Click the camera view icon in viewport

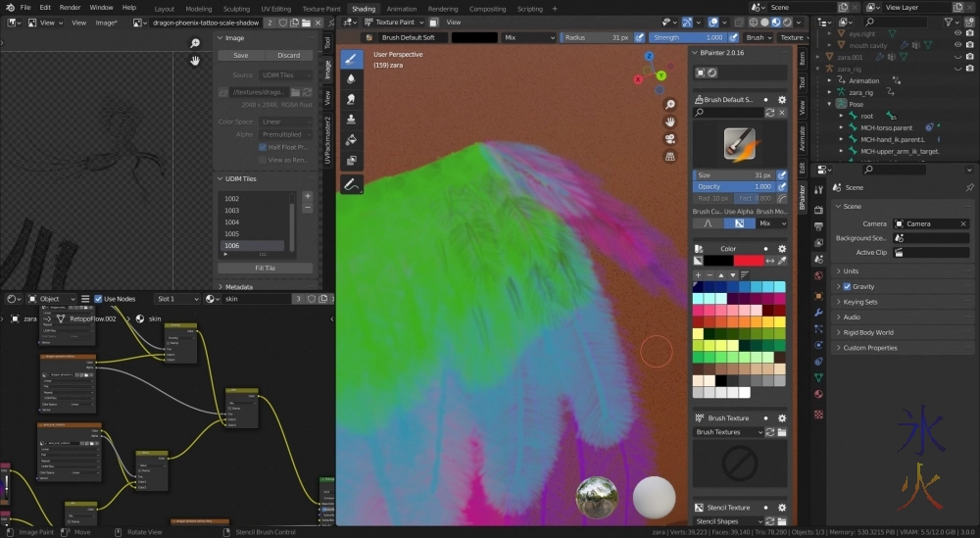(670, 138)
